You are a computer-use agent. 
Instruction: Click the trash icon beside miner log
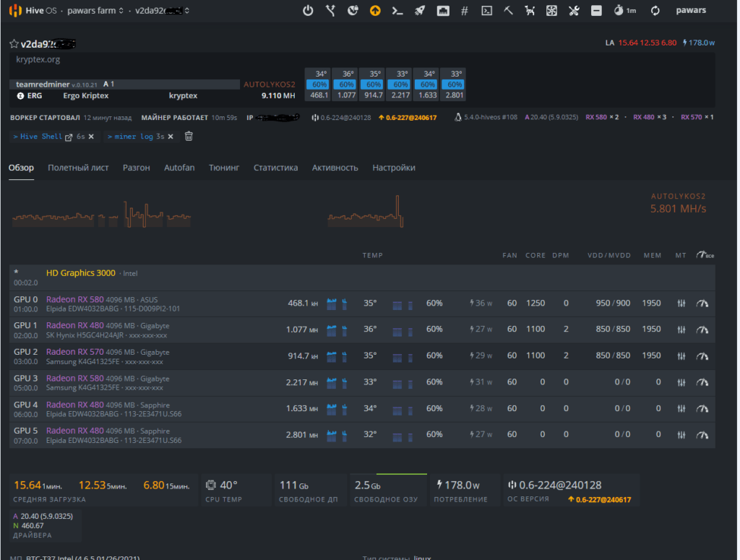pos(189,136)
